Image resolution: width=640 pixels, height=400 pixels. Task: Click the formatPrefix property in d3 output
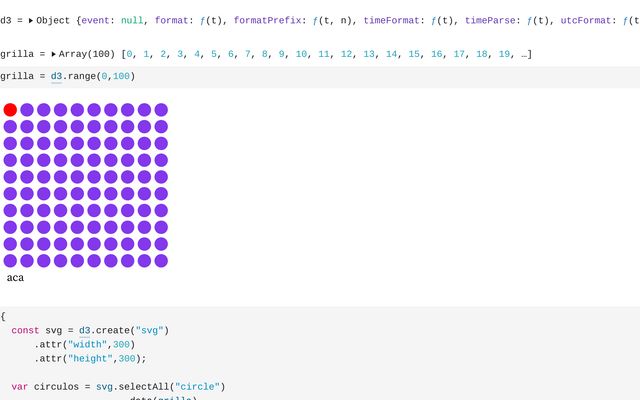268,20
